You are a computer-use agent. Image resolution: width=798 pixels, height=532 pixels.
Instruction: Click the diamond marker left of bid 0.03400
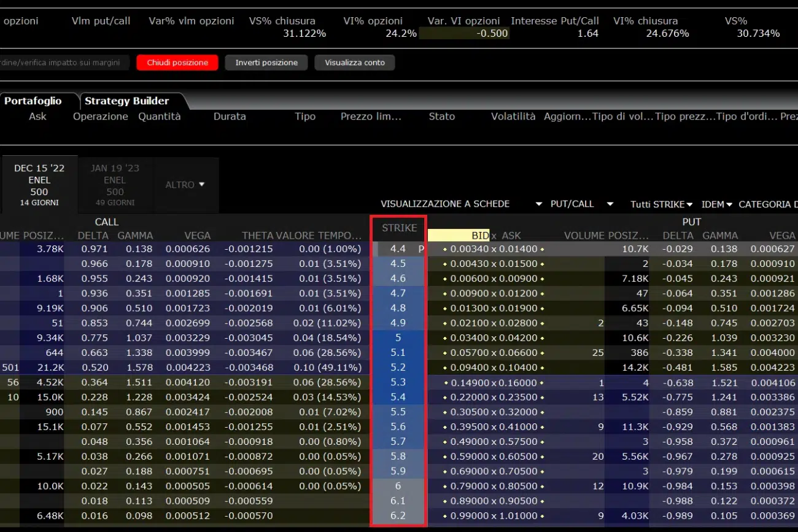445,338
